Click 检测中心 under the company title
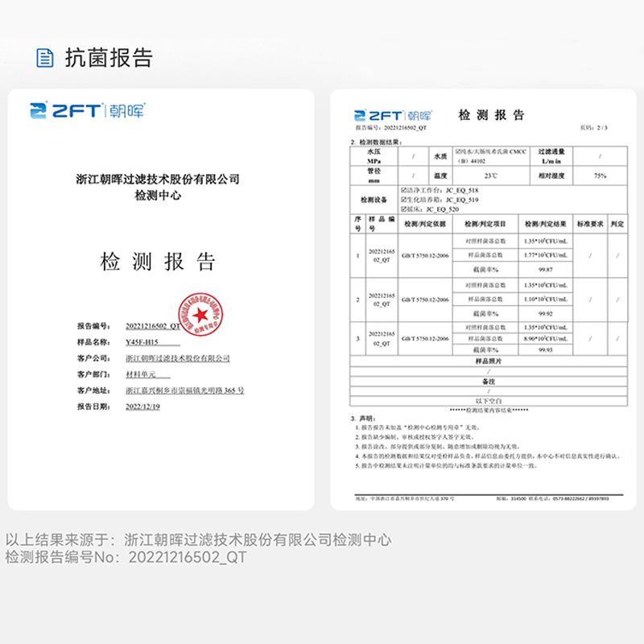Image resolution: width=644 pixels, height=644 pixels. 158,195
